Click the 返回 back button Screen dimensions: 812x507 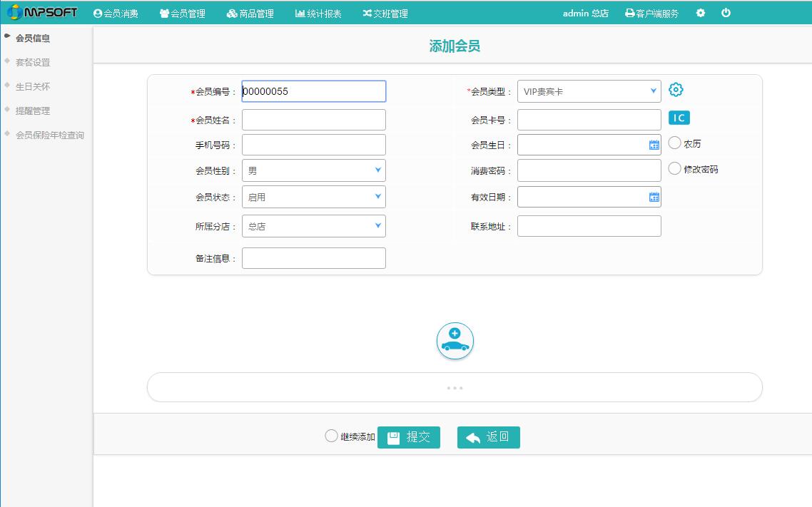(x=489, y=437)
